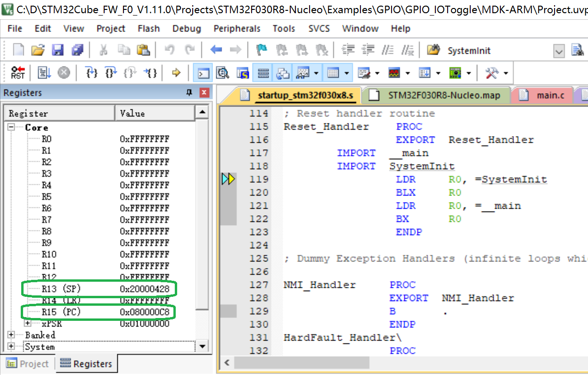Viewport: 588px width, 375px height.
Task: Show next statement yellow arrow icon
Action: [x=177, y=73]
